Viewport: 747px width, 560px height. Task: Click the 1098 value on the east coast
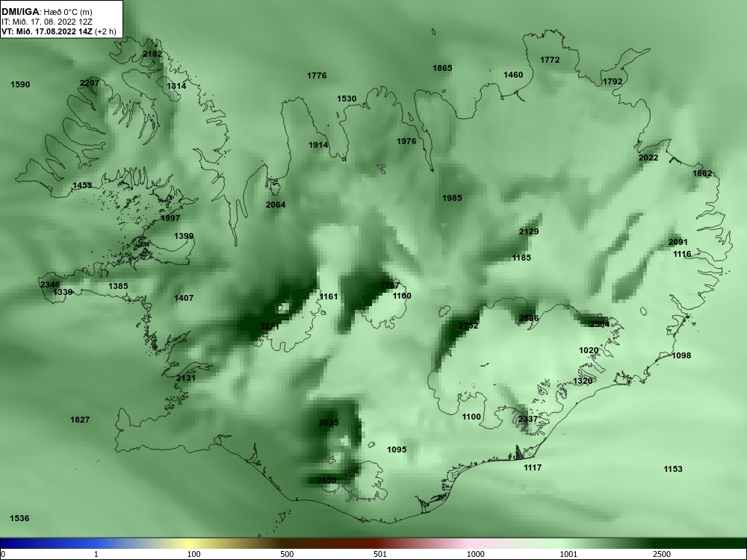[x=681, y=355]
